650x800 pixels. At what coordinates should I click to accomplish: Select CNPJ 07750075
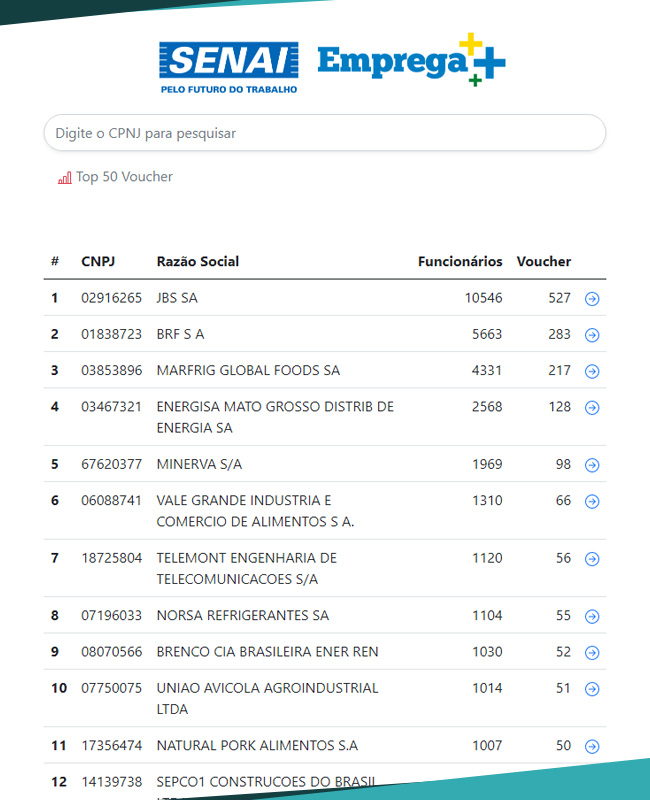(111, 688)
